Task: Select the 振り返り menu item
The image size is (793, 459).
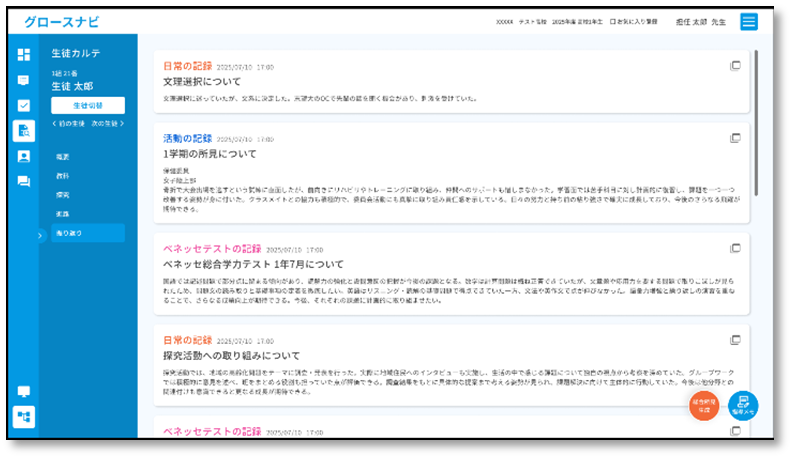Action: tap(87, 233)
